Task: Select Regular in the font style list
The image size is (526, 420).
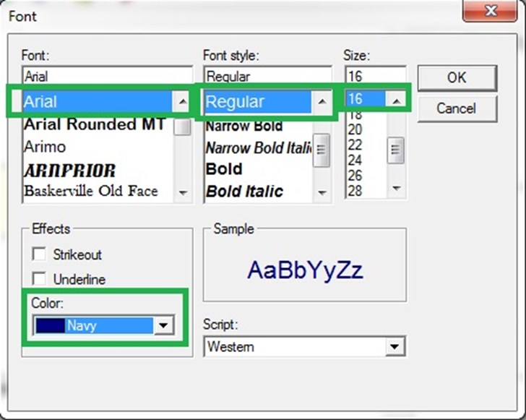Action: pyautogui.click(x=258, y=101)
